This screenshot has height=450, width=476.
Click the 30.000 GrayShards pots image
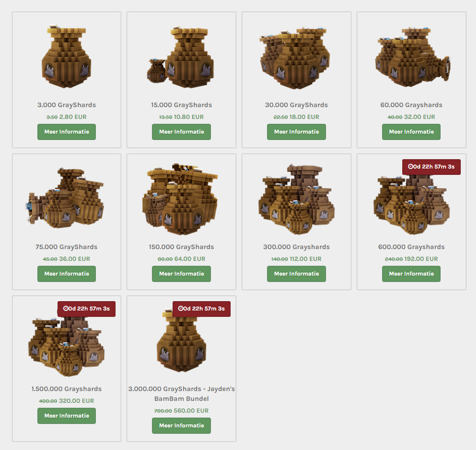click(295, 58)
